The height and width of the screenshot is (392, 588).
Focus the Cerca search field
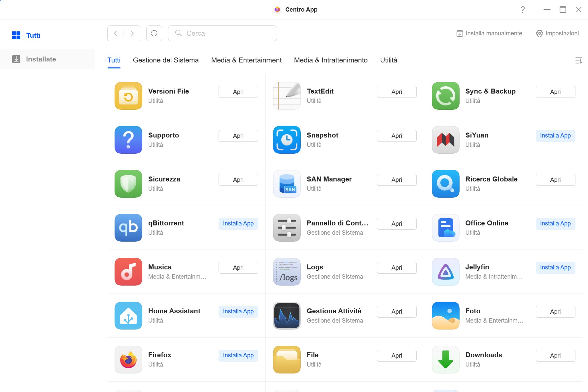223,33
